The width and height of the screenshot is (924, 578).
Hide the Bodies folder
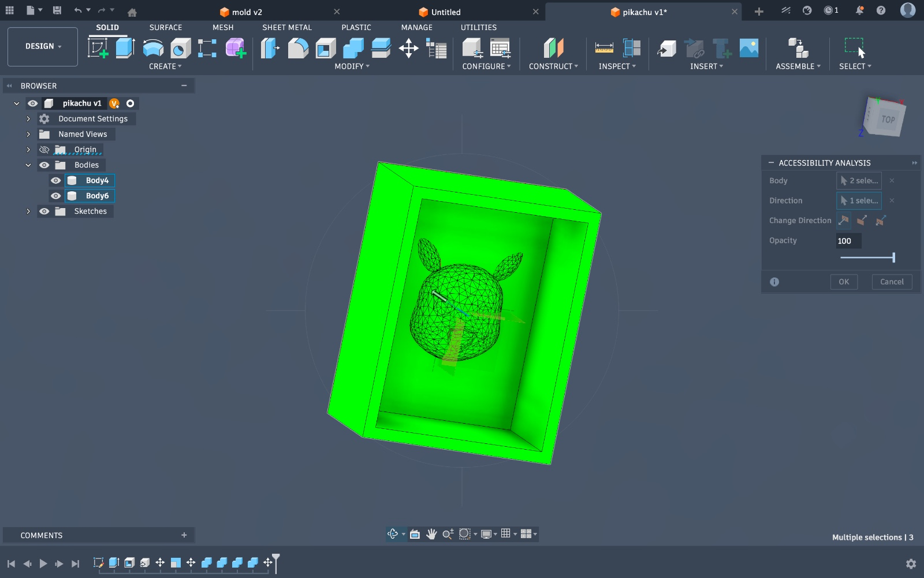44,165
